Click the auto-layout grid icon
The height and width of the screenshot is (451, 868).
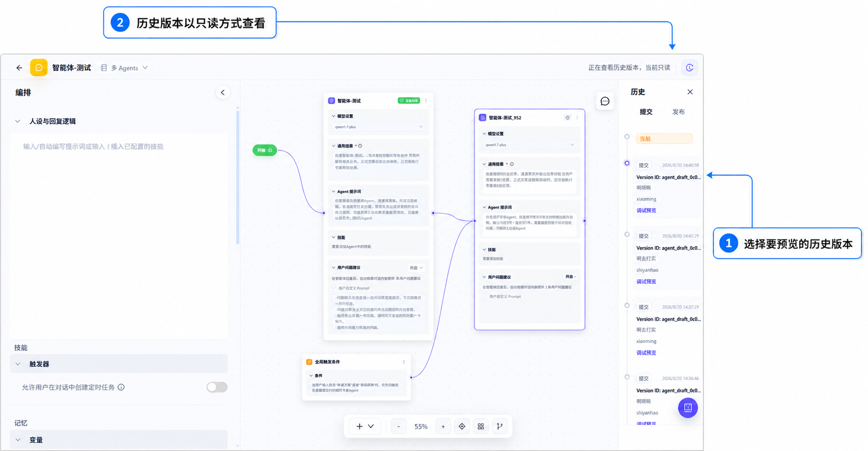[x=481, y=427]
